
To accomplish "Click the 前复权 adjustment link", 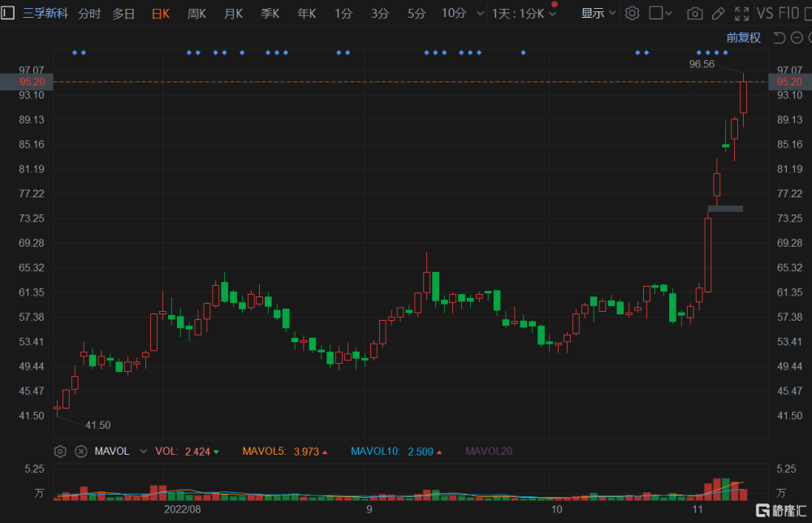I will pos(743,37).
